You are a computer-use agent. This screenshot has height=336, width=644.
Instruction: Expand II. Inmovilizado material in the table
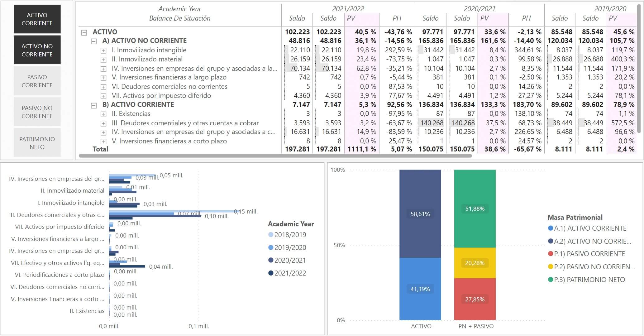103,60
